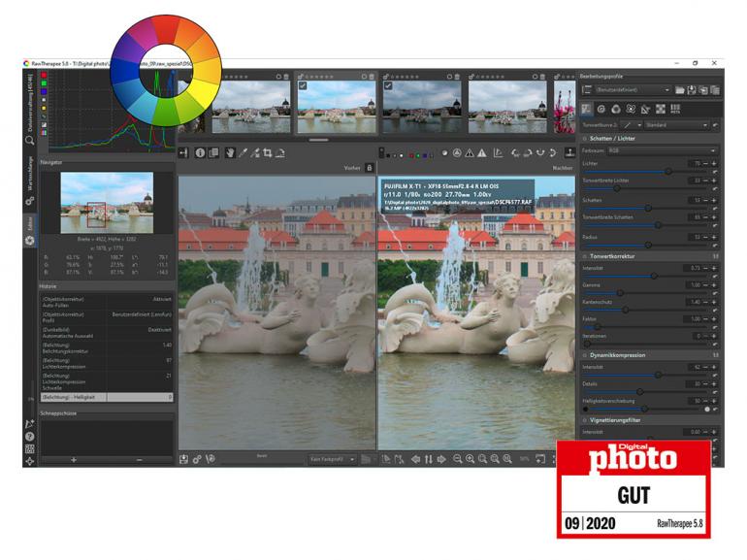The width and height of the screenshot is (747, 560).
Task: Open the Fein Farbprofil dropdown
Action: (332, 459)
